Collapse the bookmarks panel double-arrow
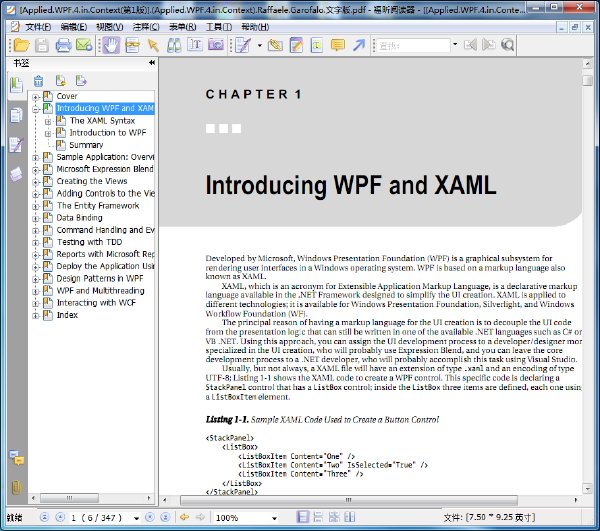This screenshot has height=531, width=600. [x=152, y=62]
